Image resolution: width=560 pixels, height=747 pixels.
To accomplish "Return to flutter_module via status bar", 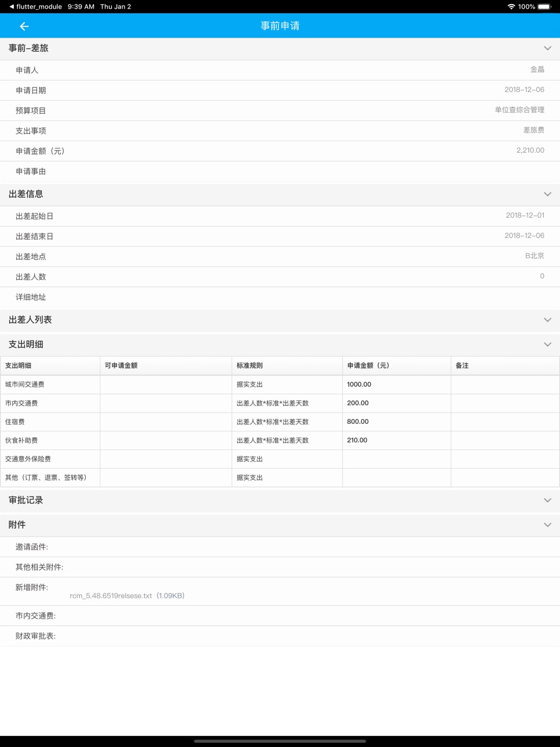I will 35,6.
